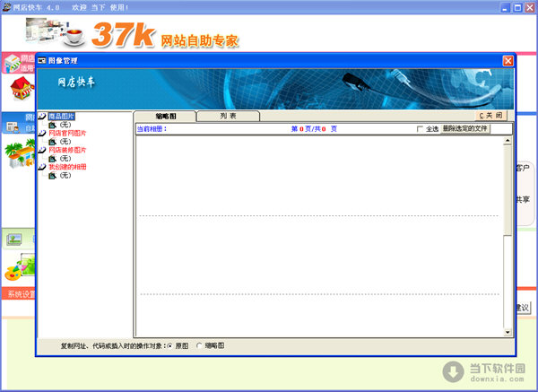The height and width of the screenshot is (392, 538).
Task: Click the 37k coffee cup logo
Action: (x=74, y=37)
